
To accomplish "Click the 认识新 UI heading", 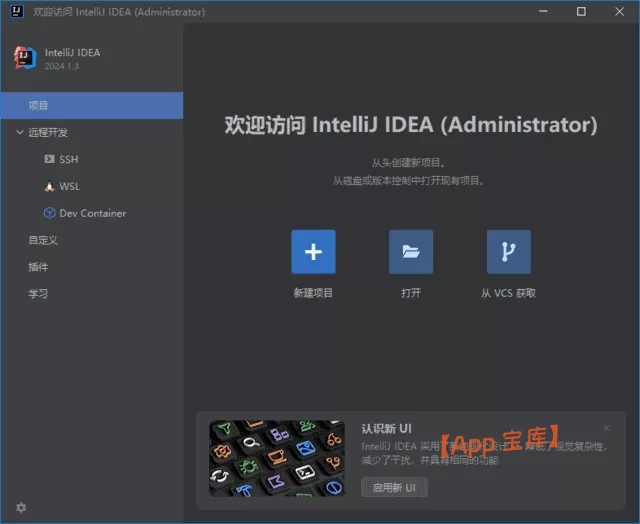I will click(x=387, y=429).
